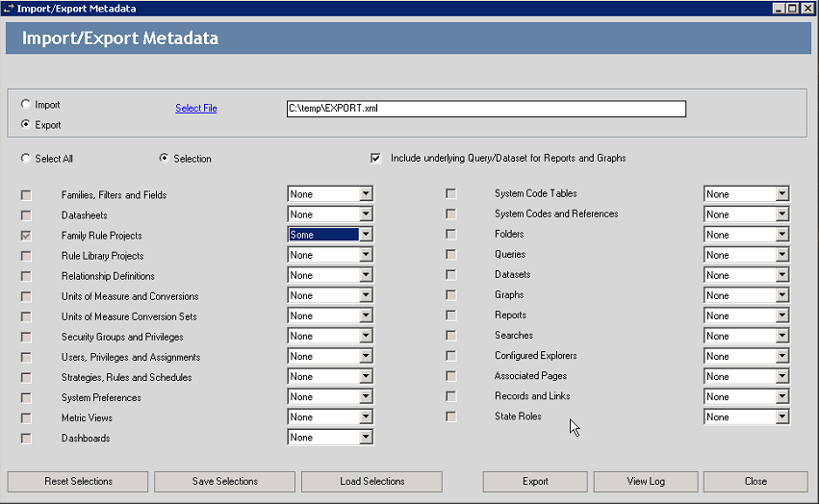
Task: Open the Relationship Definitions dropdown
Action: point(330,275)
